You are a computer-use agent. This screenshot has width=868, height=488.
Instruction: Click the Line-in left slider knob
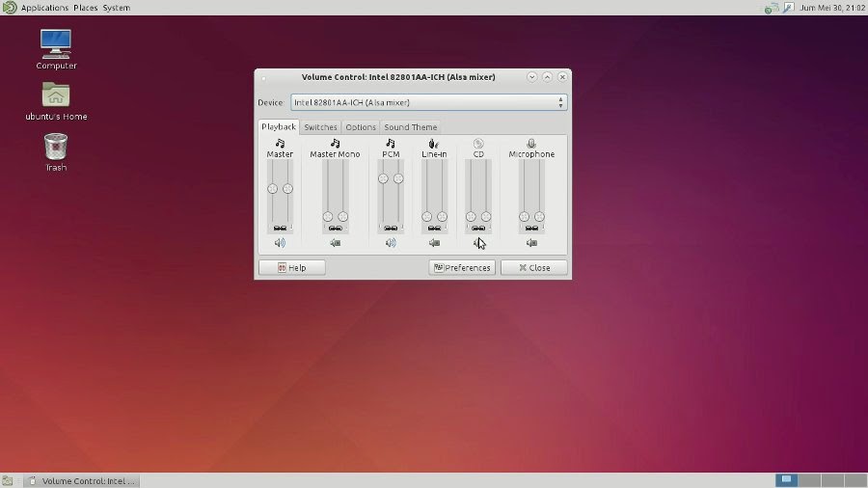click(x=427, y=216)
